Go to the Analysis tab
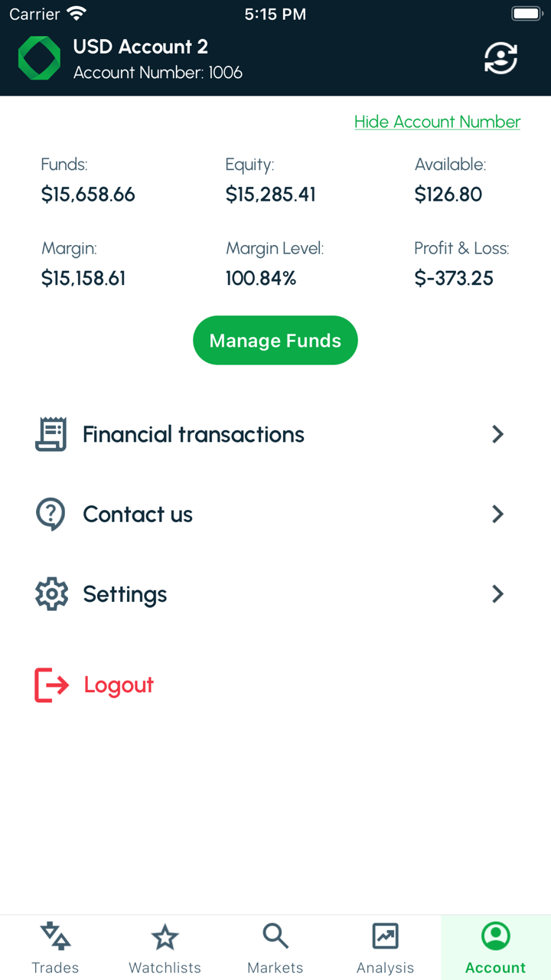The image size is (551, 980). tap(385, 948)
